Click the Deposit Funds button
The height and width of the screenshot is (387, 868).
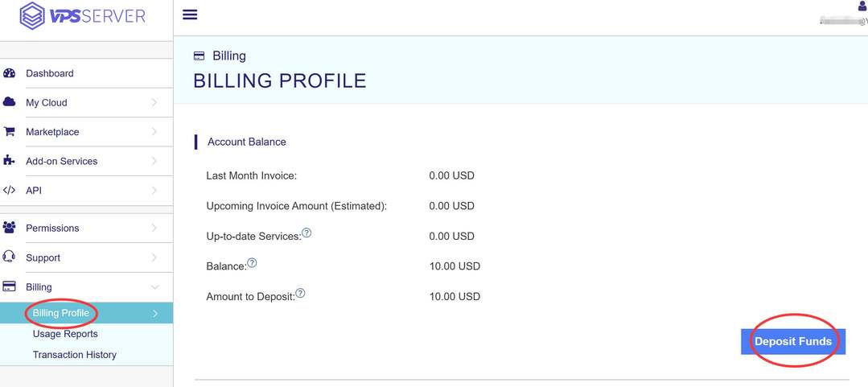pos(793,342)
